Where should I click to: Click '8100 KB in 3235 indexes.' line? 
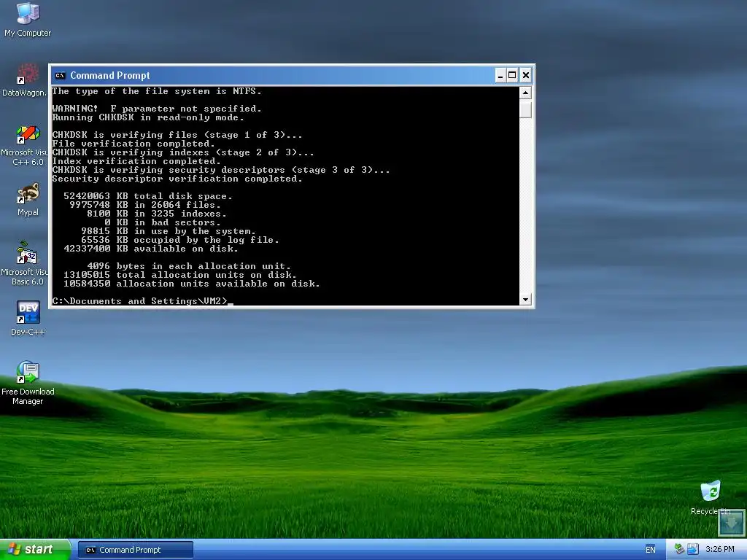(x=157, y=214)
